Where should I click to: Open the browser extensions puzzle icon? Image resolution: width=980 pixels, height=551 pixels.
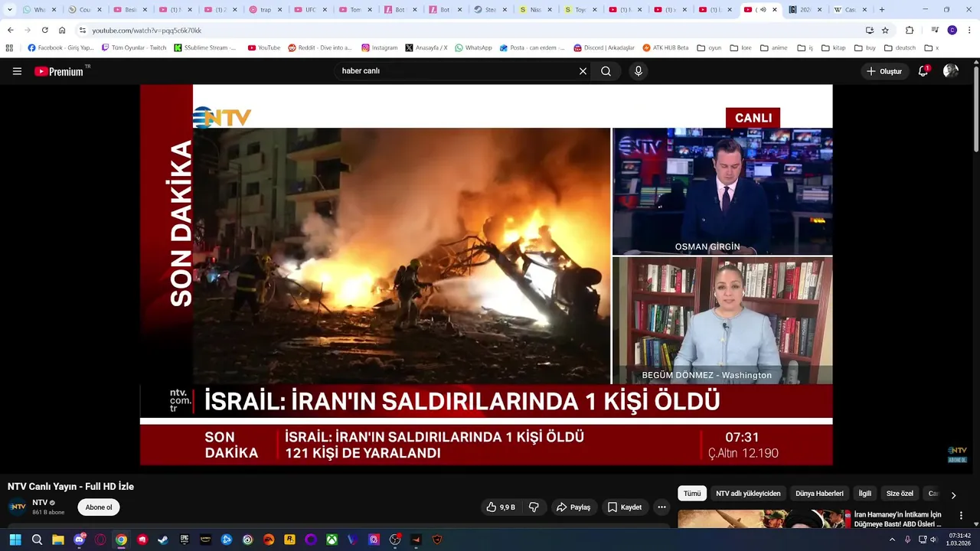[x=910, y=30]
